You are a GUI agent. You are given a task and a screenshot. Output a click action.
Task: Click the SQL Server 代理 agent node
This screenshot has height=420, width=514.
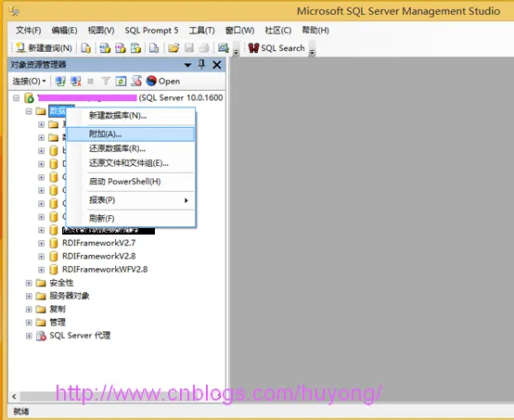pos(80,336)
